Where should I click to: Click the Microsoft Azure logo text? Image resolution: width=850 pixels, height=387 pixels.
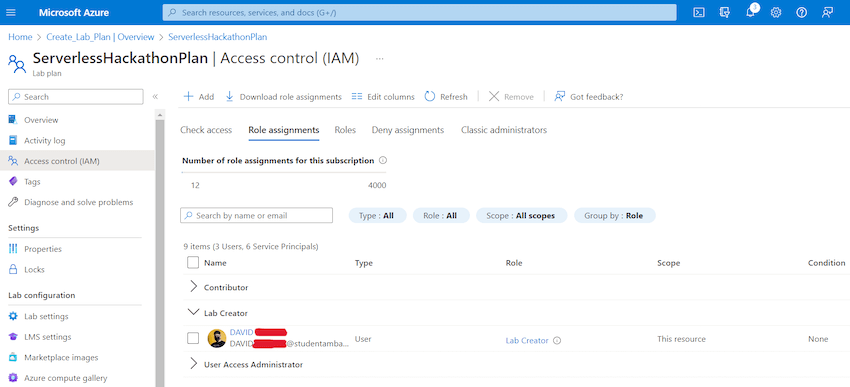click(74, 12)
